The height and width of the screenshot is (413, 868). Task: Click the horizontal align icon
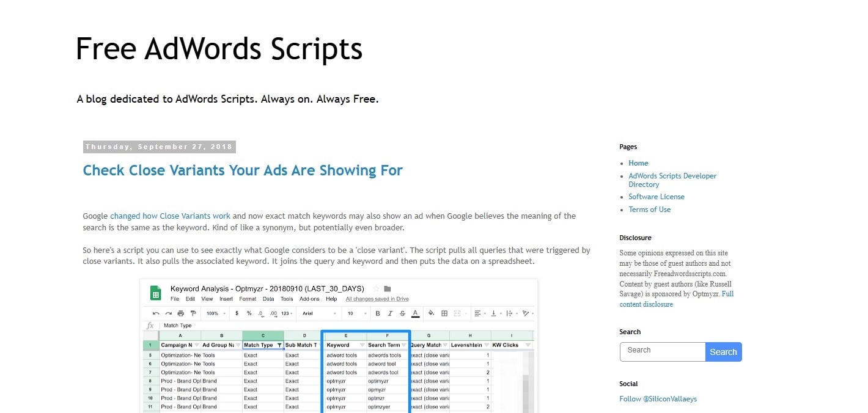[x=477, y=313]
